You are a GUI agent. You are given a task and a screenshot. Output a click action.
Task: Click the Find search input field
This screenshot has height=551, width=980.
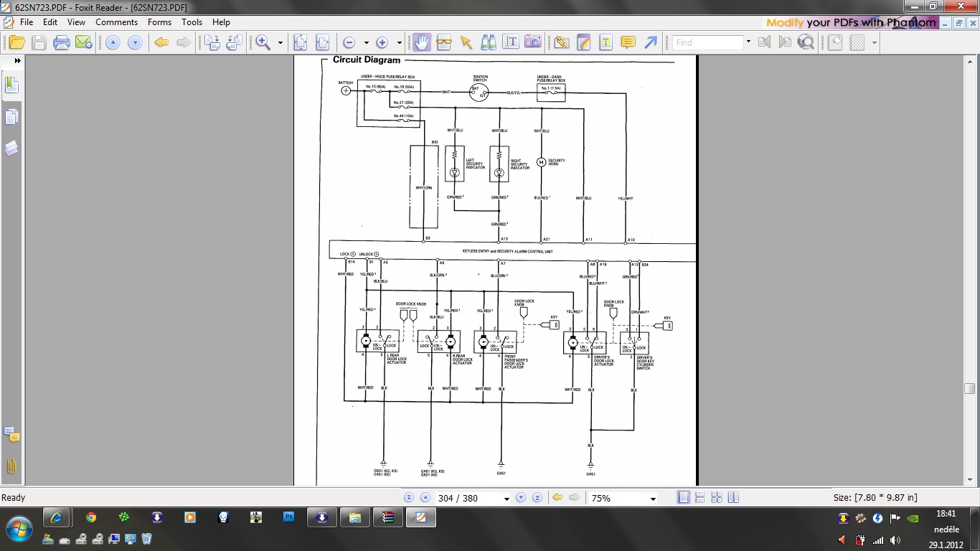point(707,42)
